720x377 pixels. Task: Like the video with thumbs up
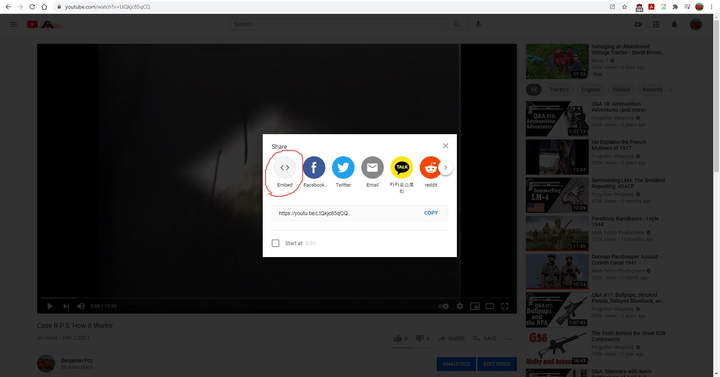[401, 338]
